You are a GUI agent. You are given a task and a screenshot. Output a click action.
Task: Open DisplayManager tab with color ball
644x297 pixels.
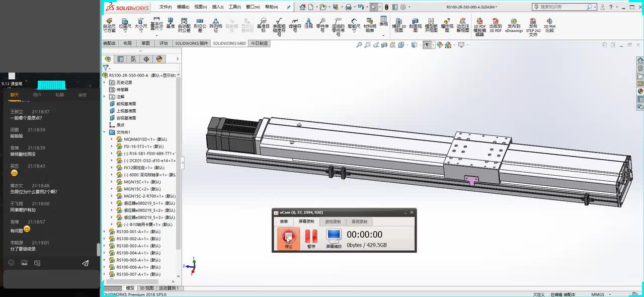[x=159, y=59]
